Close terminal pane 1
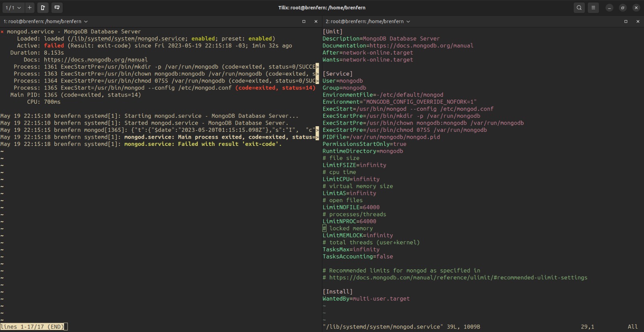Viewport: 644px width, 332px height. [316, 21]
